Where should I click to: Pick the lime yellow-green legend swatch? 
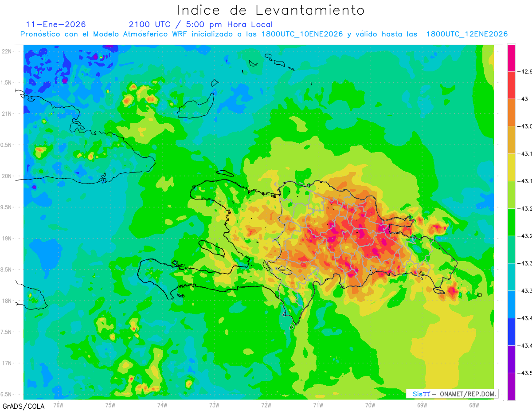pos(511,195)
